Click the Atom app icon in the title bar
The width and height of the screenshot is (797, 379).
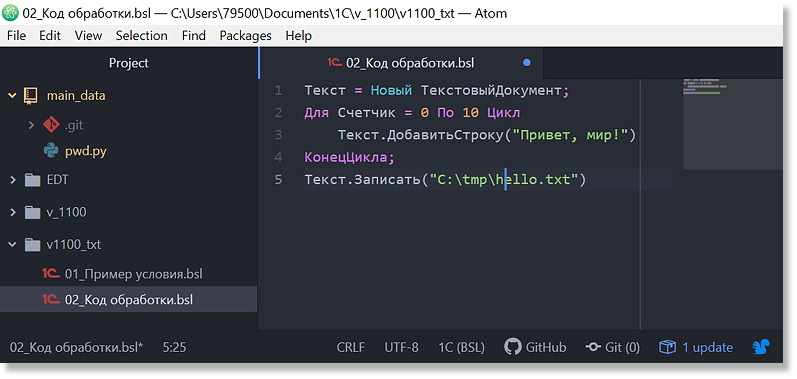pos(11,14)
